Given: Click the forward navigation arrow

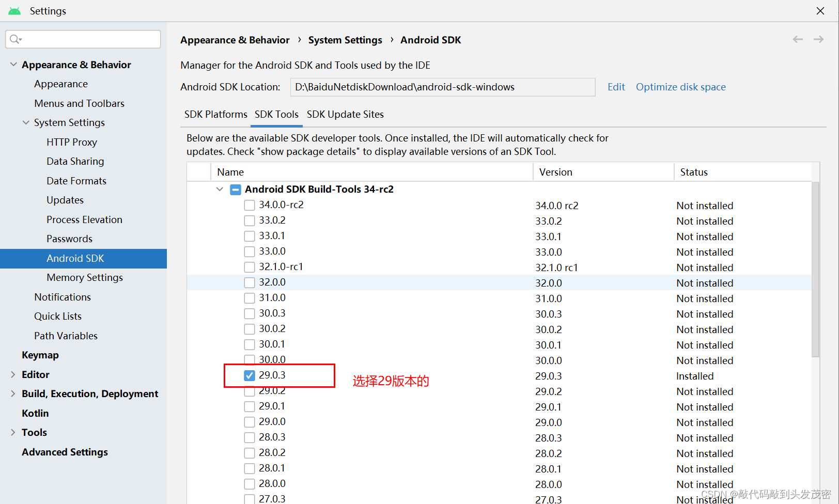Looking at the screenshot, I should pyautogui.click(x=818, y=39).
